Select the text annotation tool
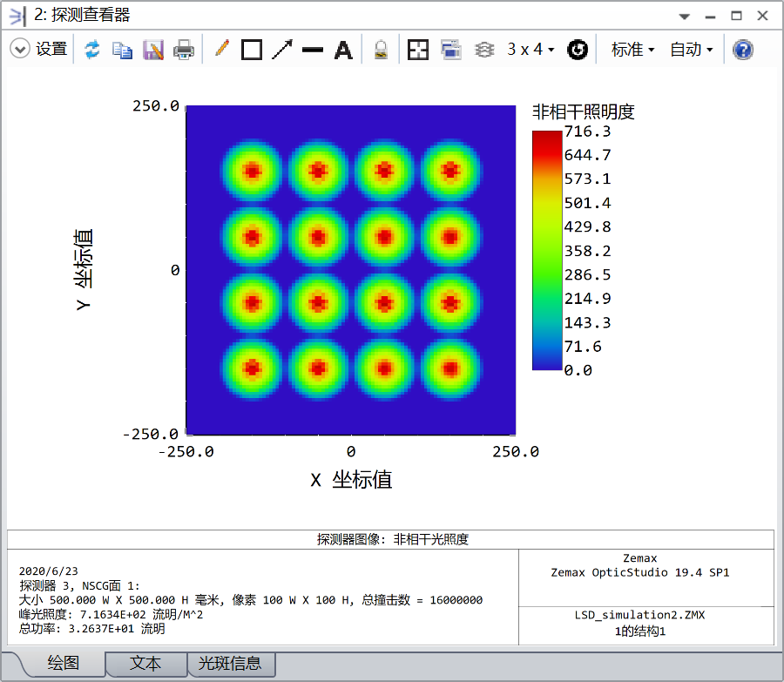The width and height of the screenshot is (784, 682). 343,50
